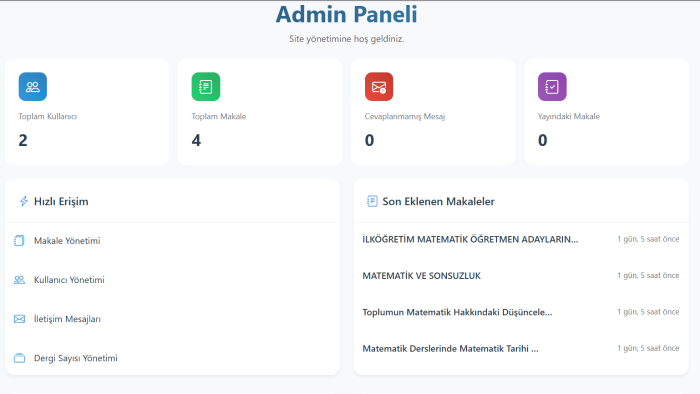Click the timestamp beside Matematik Derslerinde article
700x394 pixels.
click(648, 348)
